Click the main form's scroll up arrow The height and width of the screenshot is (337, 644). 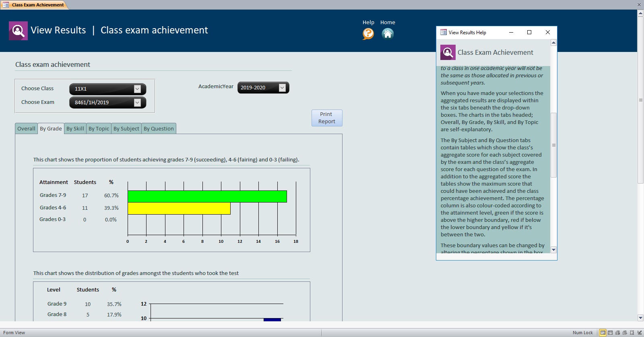640,13
